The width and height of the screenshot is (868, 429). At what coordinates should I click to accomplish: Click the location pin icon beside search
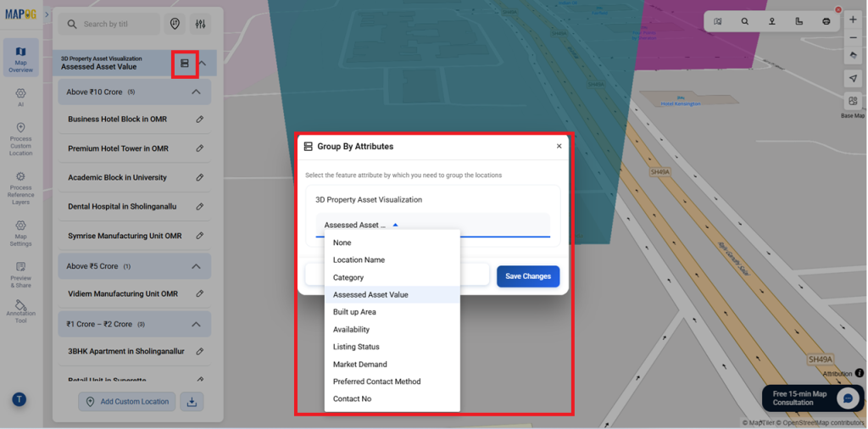pos(175,24)
